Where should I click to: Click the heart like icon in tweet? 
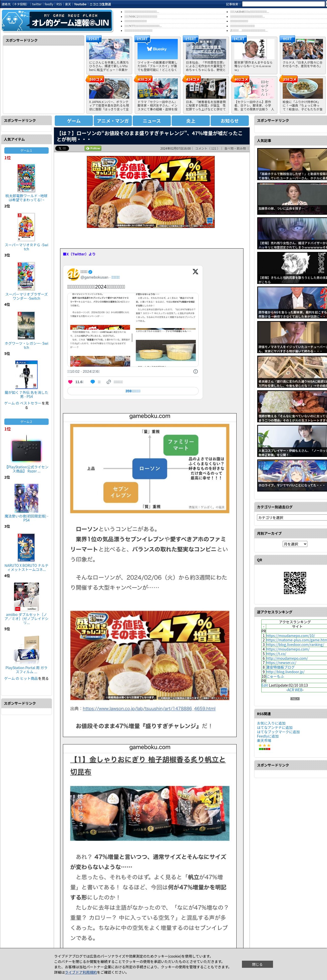click(70, 382)
